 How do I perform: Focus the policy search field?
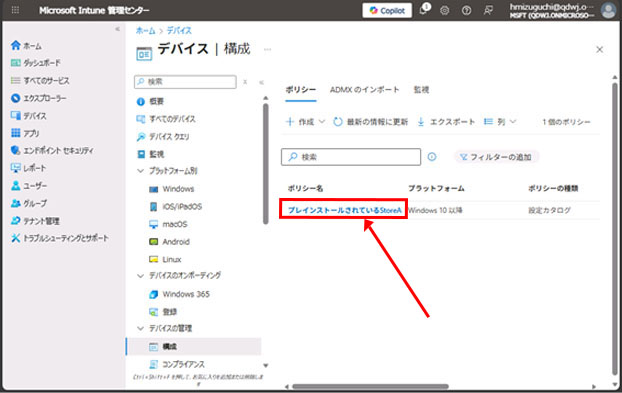tap(351, 157)
